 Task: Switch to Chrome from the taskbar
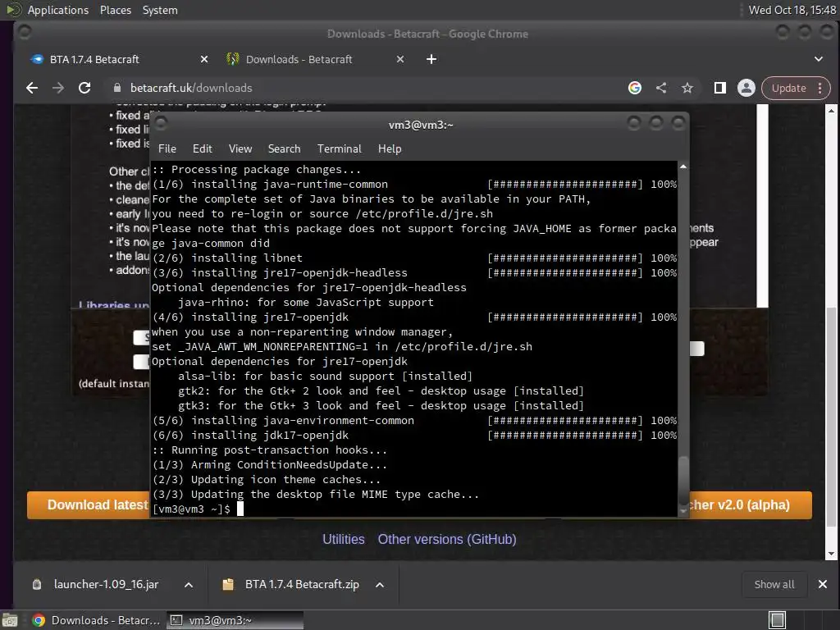click(97, 620)
